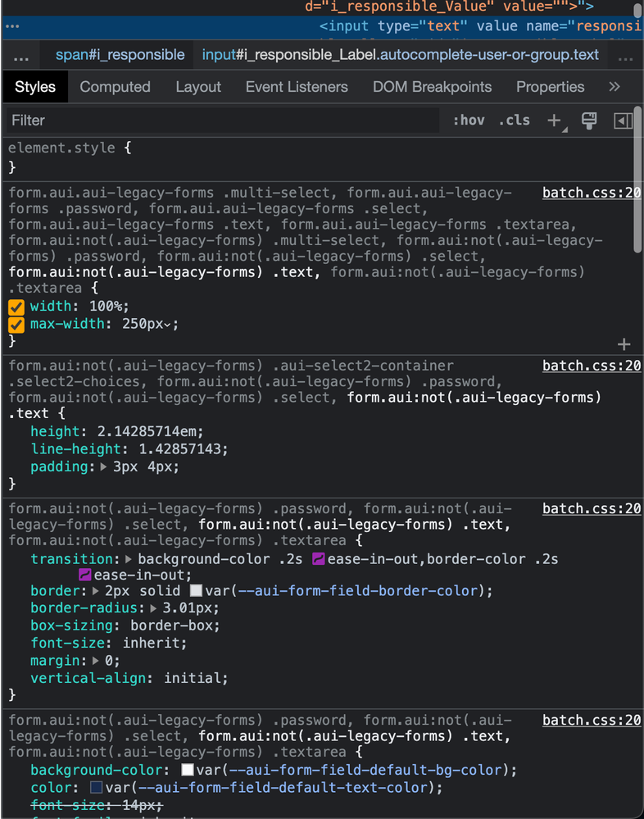Click the font-size value inherit
Viewport: 644px width, 819px height.
152,643
